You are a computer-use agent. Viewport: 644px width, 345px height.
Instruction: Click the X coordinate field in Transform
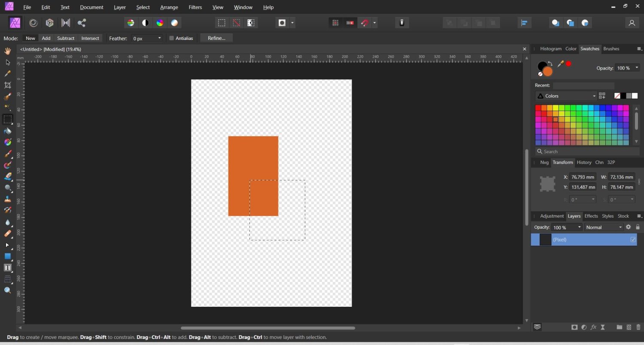pos(582,177)
